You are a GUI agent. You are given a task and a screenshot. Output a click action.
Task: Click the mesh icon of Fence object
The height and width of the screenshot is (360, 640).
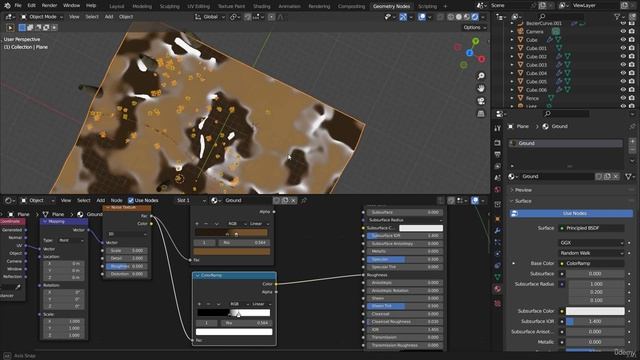click(x=551, y=98)
